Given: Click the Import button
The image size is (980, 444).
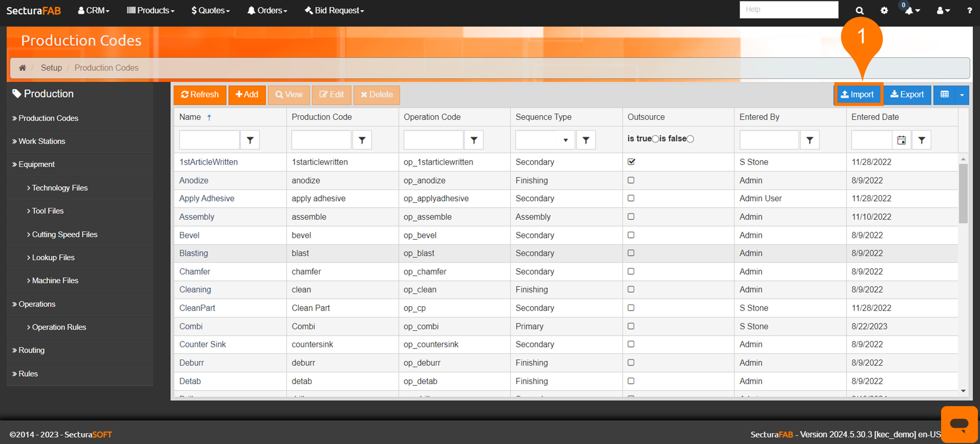Looking at the screenshot, I should tap(858, 95).
